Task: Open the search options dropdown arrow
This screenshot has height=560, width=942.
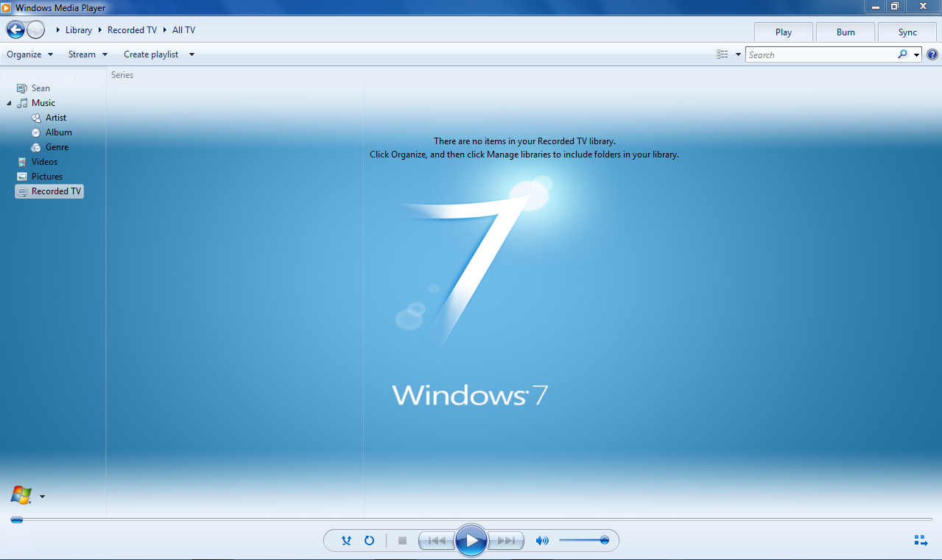Action: (916, 55)
